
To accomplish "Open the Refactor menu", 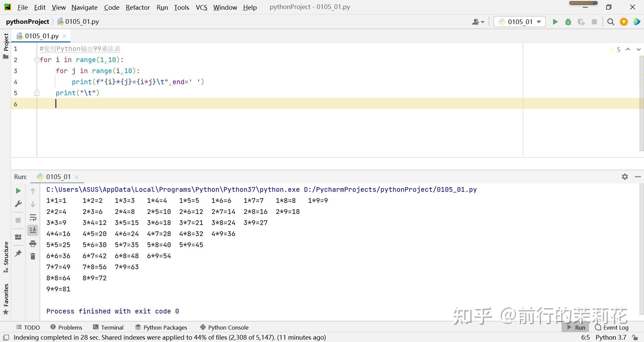I will coord(138,7).
